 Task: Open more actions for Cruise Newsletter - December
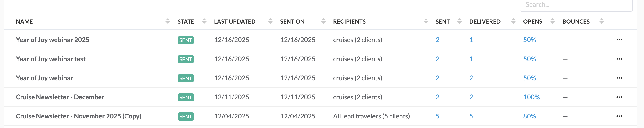tap(619, 97)
